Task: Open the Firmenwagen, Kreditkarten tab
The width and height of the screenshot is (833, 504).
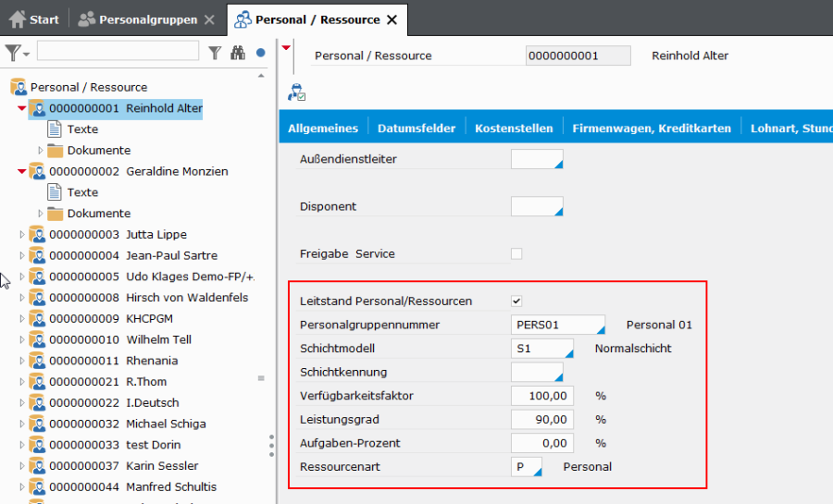Action: coord(652,128)
